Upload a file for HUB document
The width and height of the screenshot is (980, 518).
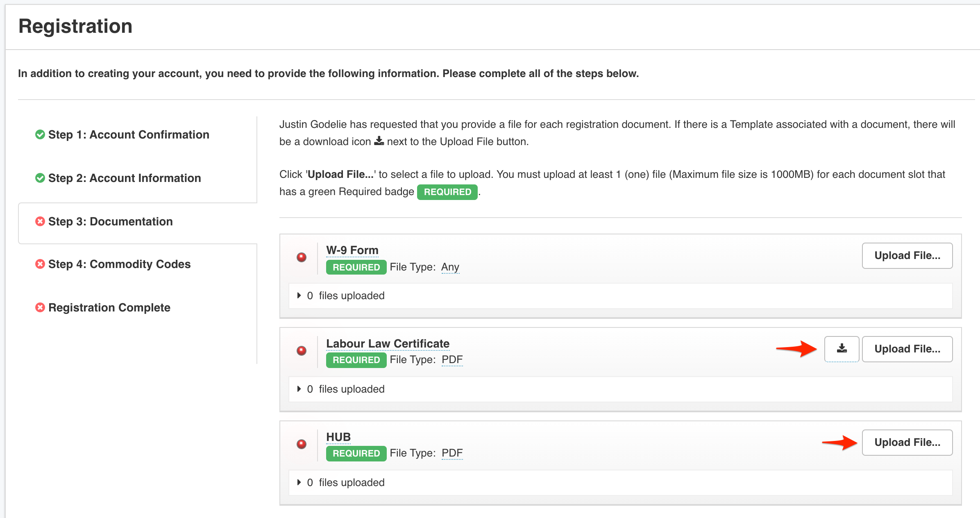907,443
